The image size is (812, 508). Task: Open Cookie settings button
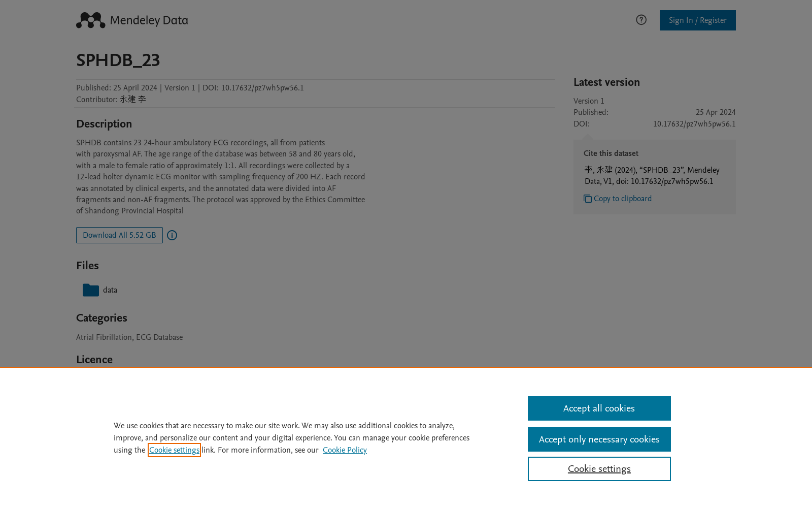coord(599,469)
